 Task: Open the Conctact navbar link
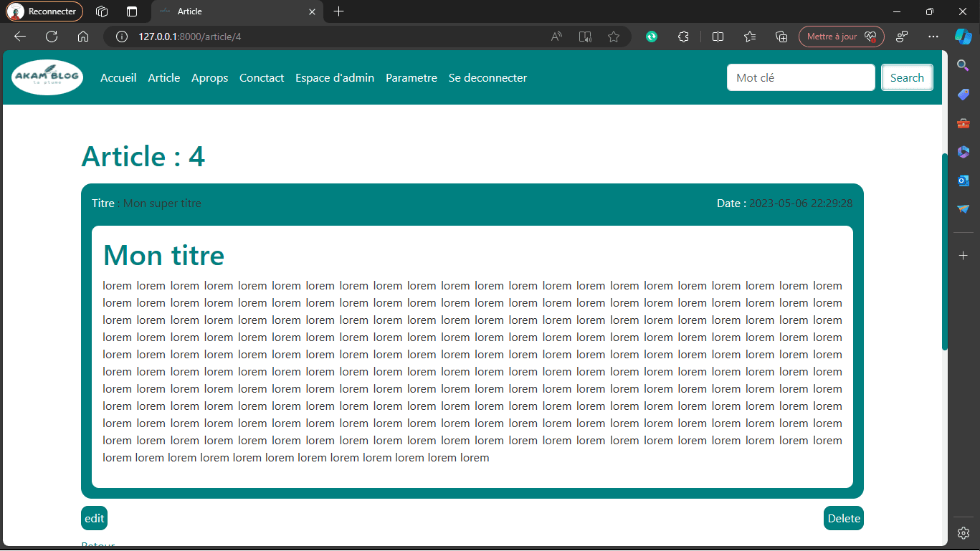(x=262, y=78)
